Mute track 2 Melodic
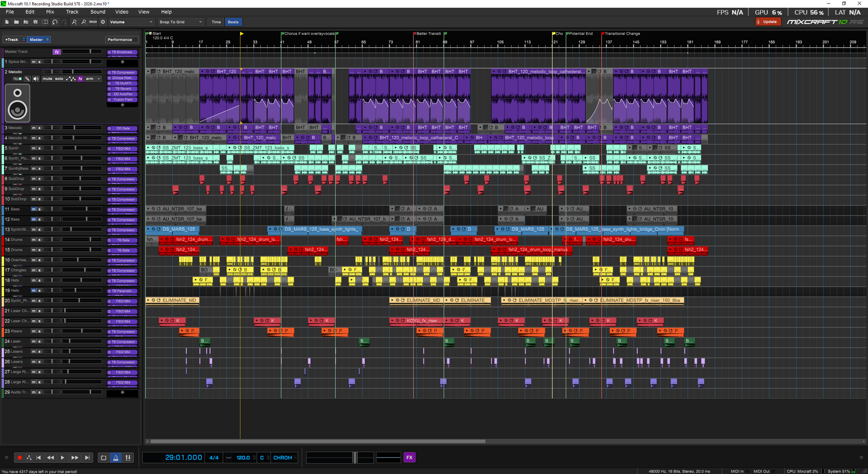This screenshot has width=868, height=474. point(47,79)
